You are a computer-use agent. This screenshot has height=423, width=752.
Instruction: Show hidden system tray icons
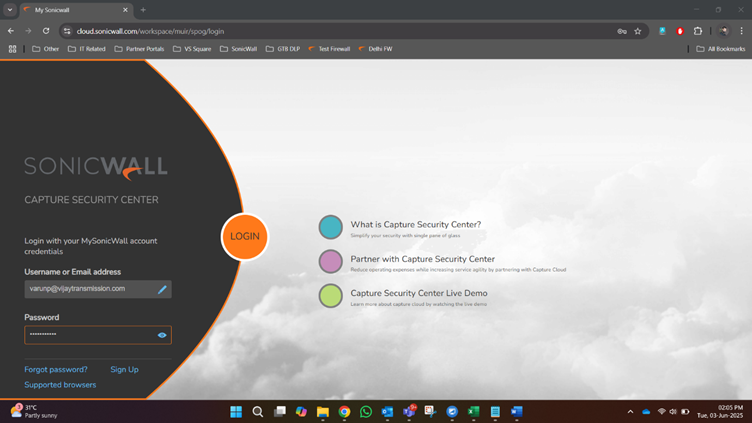coord(630,411)
